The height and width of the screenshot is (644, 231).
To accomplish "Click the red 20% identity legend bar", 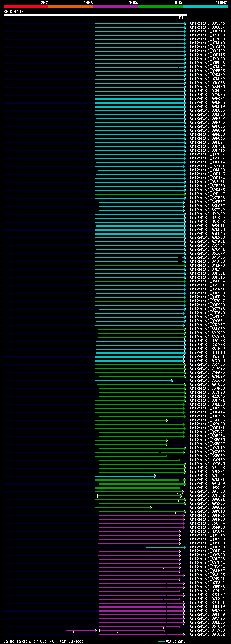I will (26, 6).
